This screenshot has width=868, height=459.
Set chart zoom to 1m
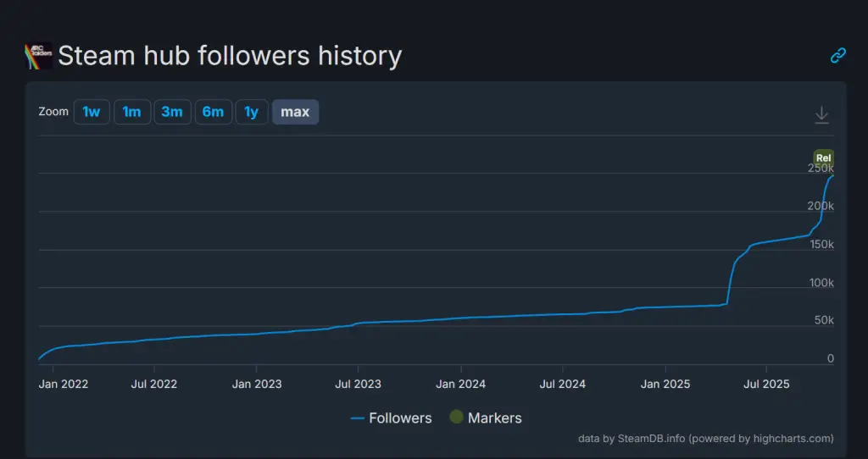pyautogui.click(x=131, y=112)
